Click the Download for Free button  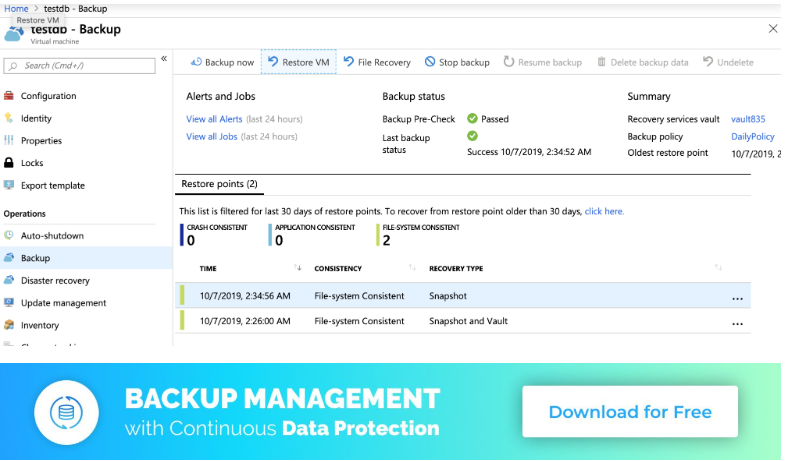point(630,412)
